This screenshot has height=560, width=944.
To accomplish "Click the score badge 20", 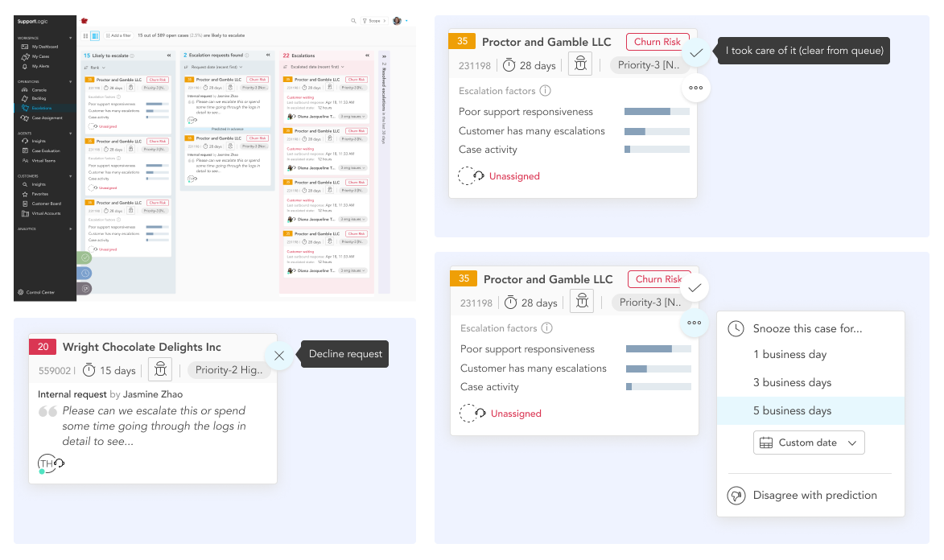I will pyautogui.click(x=43, y=347).
